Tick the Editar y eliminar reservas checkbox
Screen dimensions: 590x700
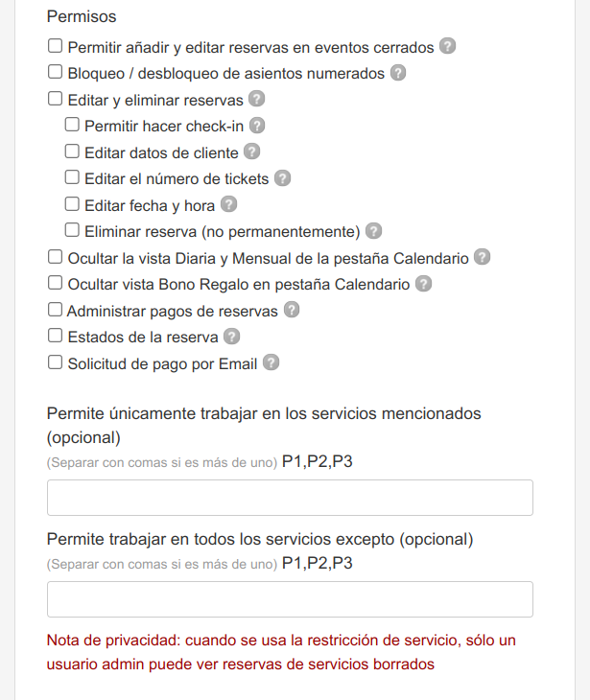click(x=55, y=98)
